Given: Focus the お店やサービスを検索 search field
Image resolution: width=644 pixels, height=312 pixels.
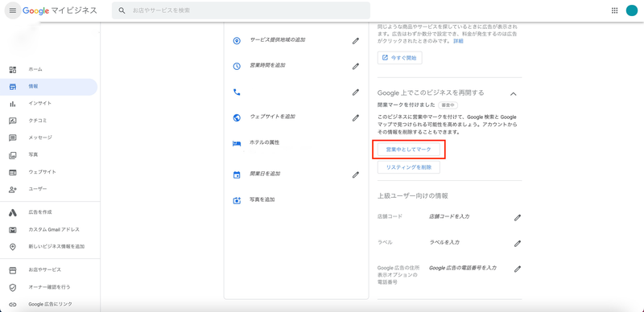Looking at the screenshot, I should click(x=241, y=10).
